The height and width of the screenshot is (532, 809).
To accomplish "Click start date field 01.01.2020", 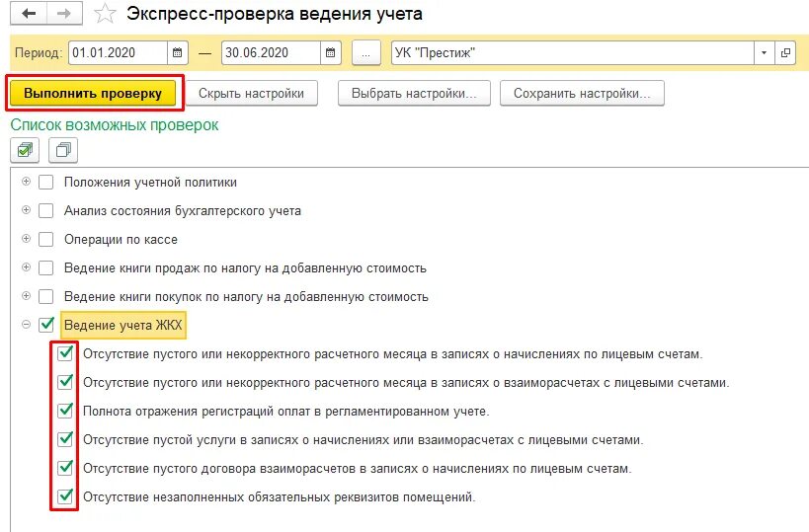I will [x=119, y=52].
